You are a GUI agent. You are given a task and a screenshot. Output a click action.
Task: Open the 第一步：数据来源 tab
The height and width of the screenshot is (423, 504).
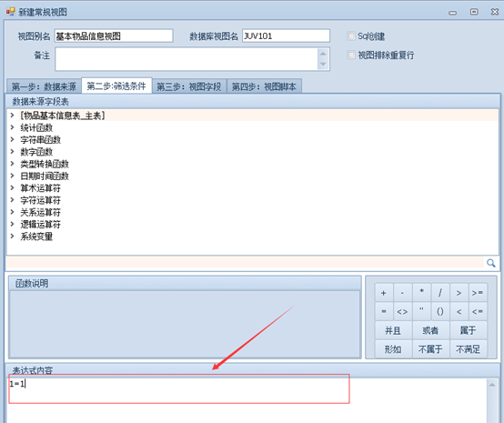coord(44,86)
